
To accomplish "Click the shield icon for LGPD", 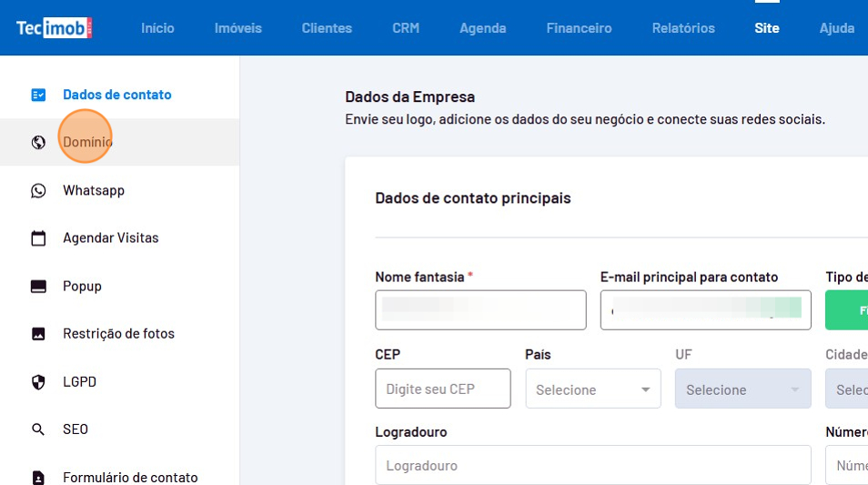I will click(38, 382).
